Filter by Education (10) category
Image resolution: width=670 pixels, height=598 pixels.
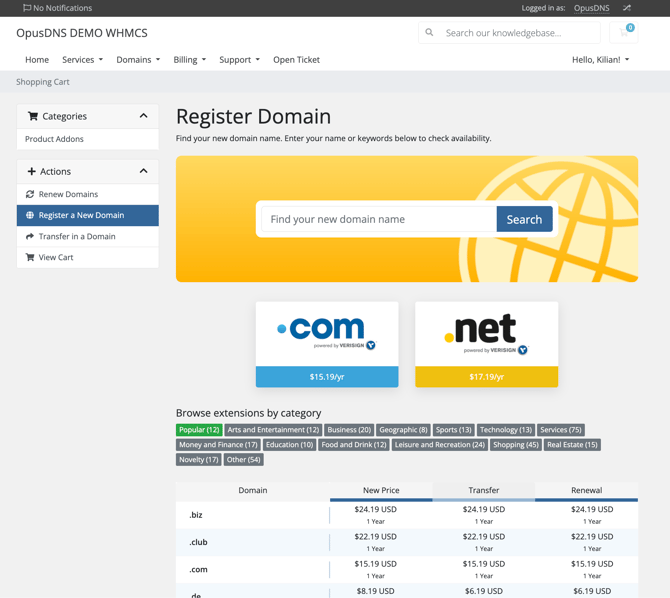[x=289, y=445]
